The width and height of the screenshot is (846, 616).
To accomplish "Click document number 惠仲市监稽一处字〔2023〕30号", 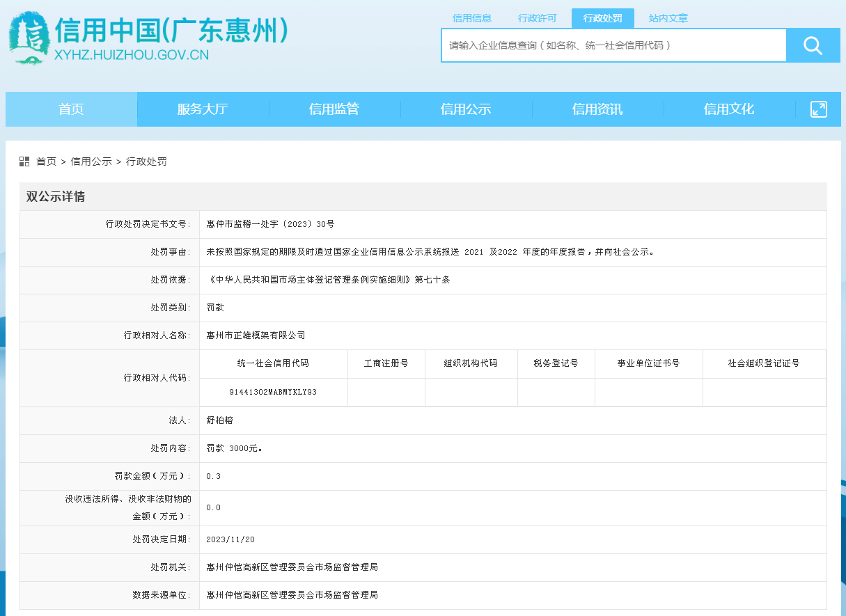I will [271, 224].
